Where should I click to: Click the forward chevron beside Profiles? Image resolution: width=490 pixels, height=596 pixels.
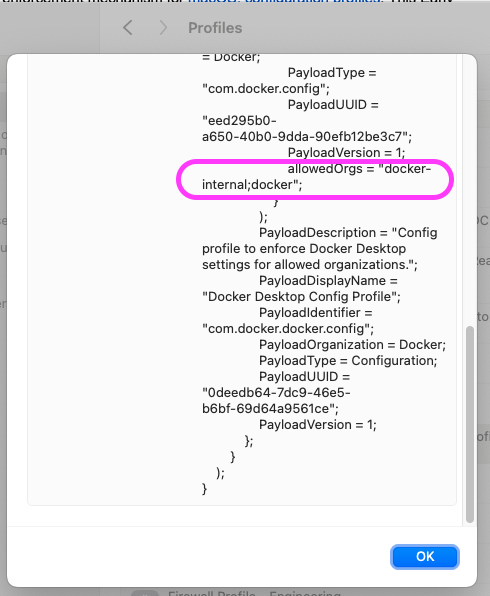pos(163,28)
